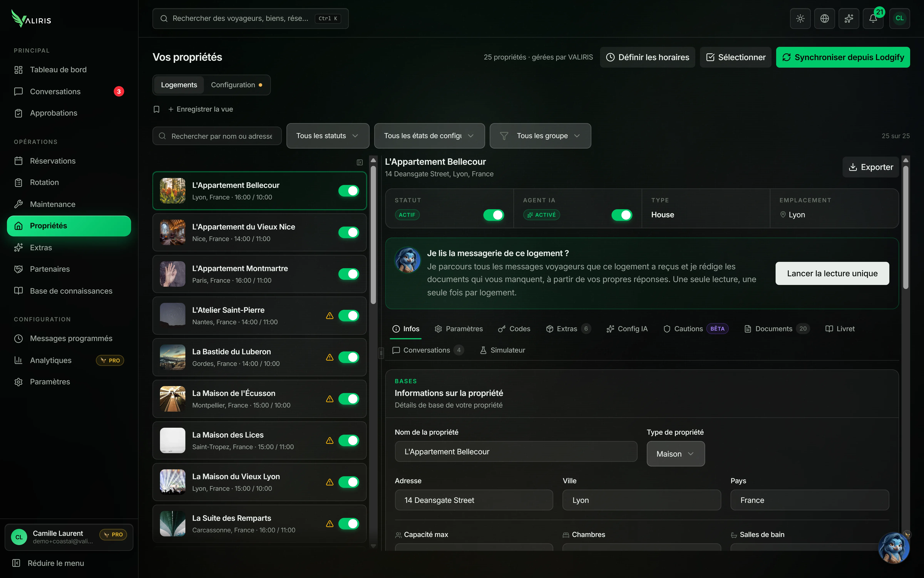The width and height of the screenshot is (924, 578).
Task: Open the assistant mascot chat bubble
Action: pos(893,547)
